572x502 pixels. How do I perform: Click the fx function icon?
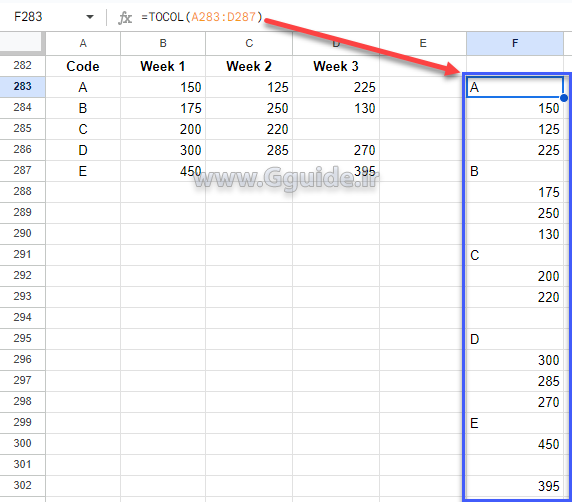[125, 17]
